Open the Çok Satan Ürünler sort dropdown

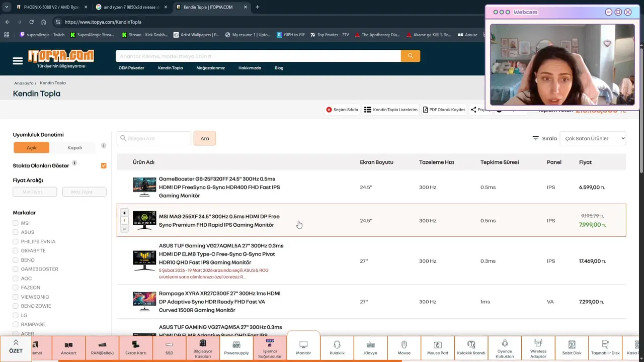[x=593, y=138]
